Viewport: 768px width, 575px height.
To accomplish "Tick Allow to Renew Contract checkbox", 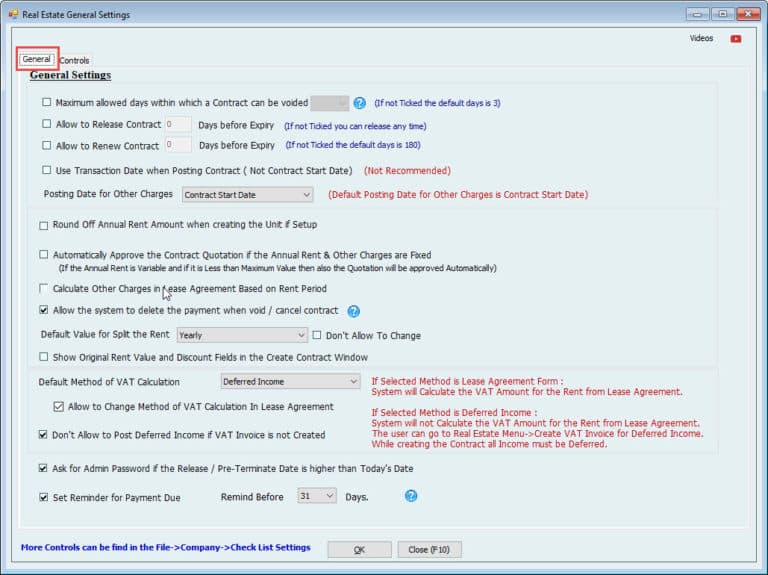I will coord(47,145).
